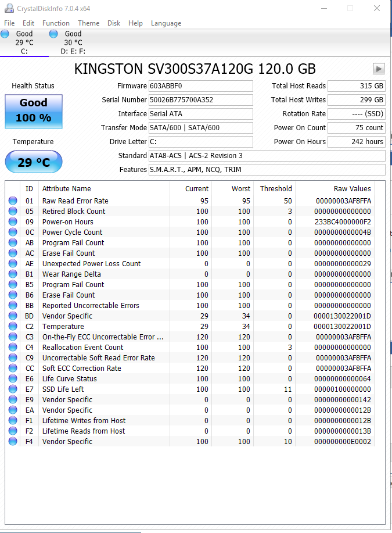Viewport: 392px width, 533px height.
Task: Click status orb for Lifetime Writes from Host
Action: pyautogui.click(x=13, y=420)
